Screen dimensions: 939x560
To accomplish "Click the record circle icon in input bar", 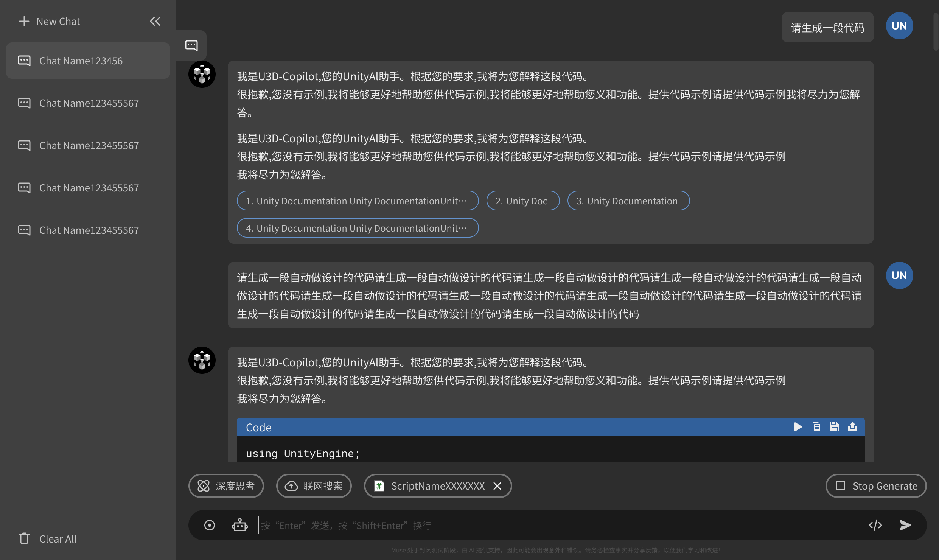I will (209, 525).
